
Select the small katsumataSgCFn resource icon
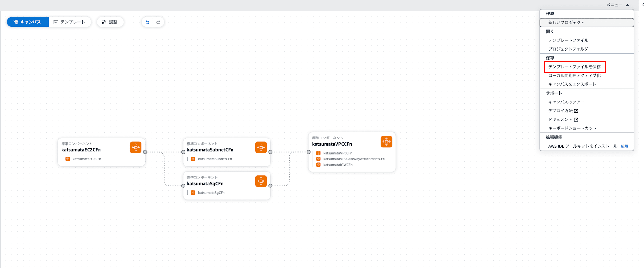coord(193,193)
